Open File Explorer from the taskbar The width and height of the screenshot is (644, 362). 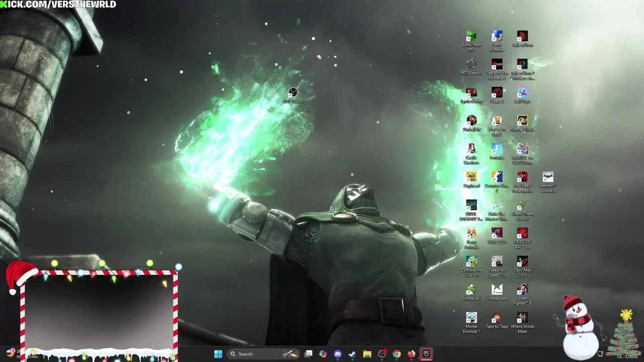click(367, 354)
